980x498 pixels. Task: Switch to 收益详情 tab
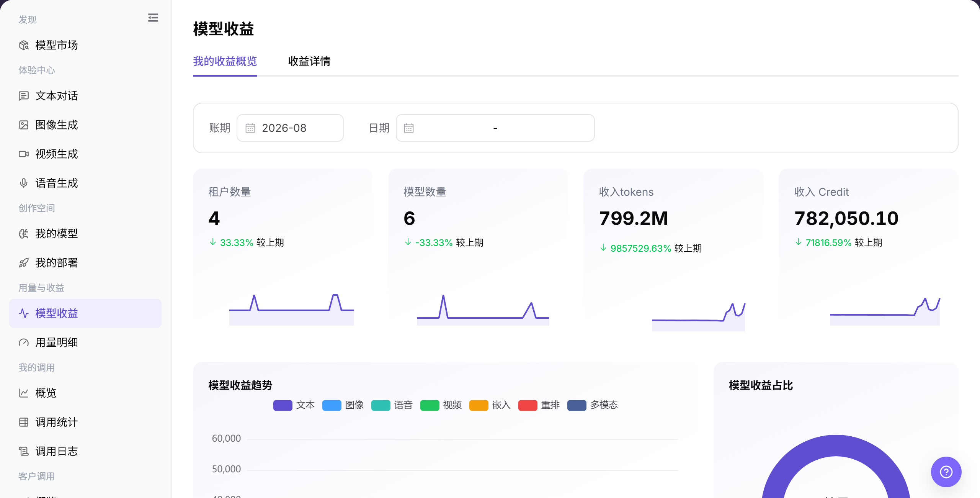pyautogui.click(x=309, y=61)
